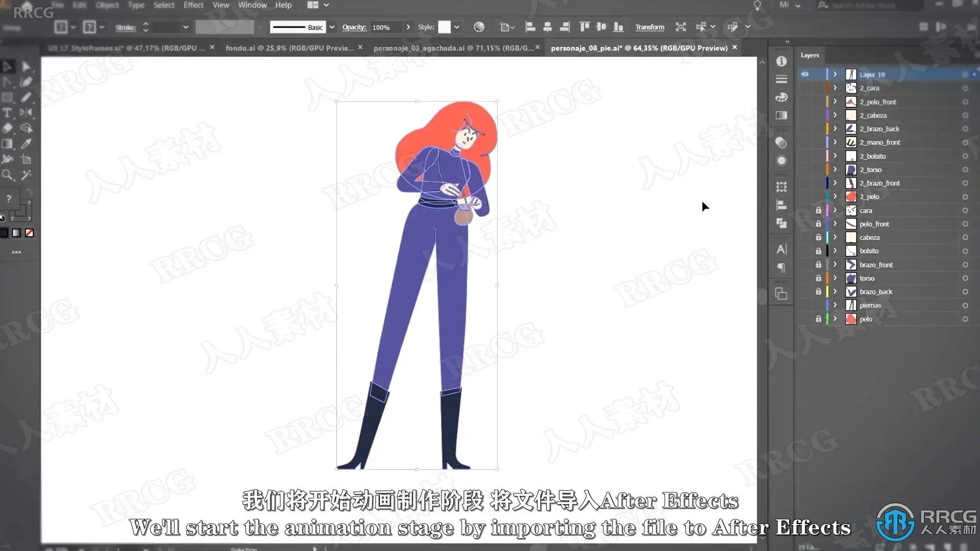Expand the 2_pelo_front layer

pos(835,102)
